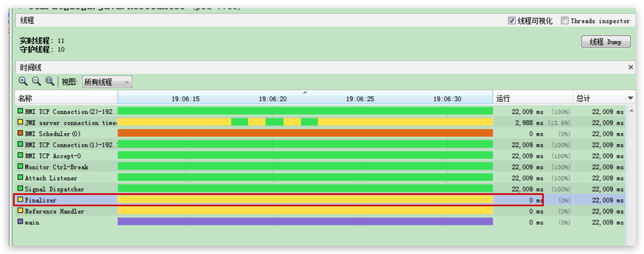Screen dimensions: 644x254
Task: Sort by the 运行 column header
Action: pos(532,98)
